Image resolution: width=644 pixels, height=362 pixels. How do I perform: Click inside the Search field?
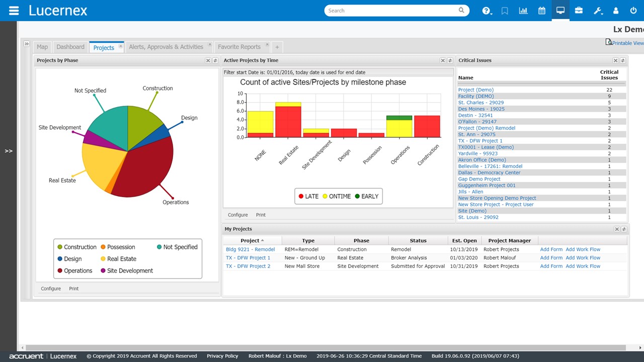[392, 11]
